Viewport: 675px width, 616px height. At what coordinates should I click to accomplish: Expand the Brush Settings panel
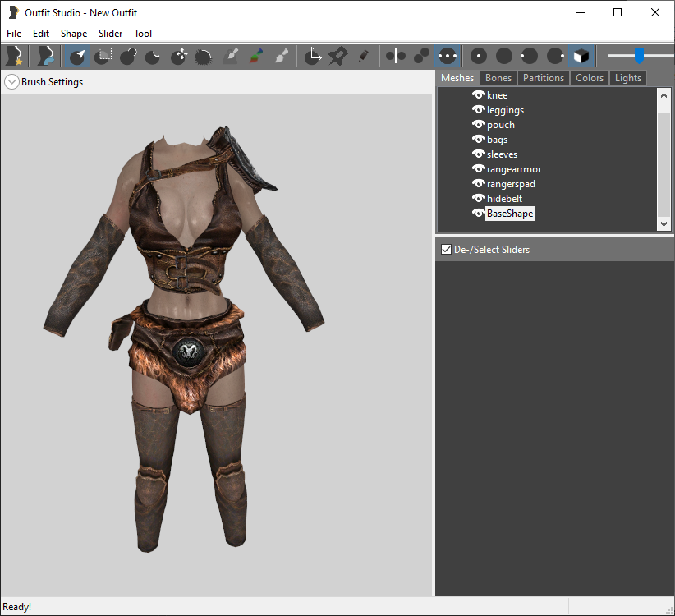(11, 82)
